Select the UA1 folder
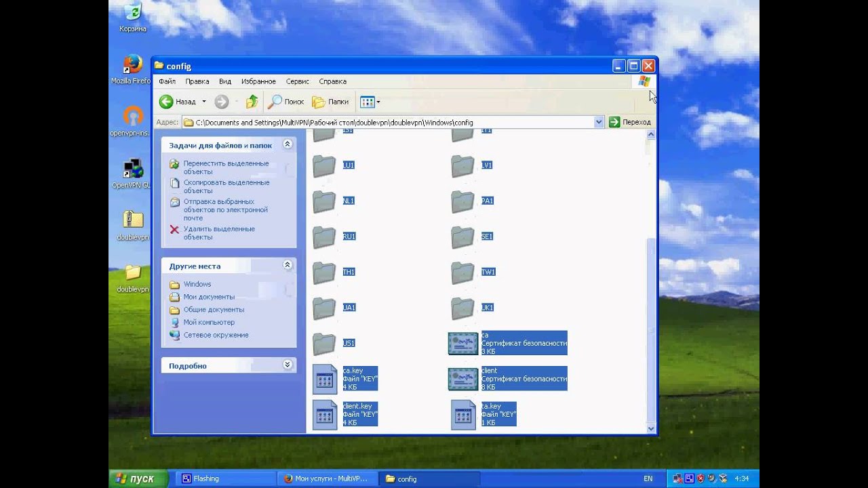 [x=334, y=308]
